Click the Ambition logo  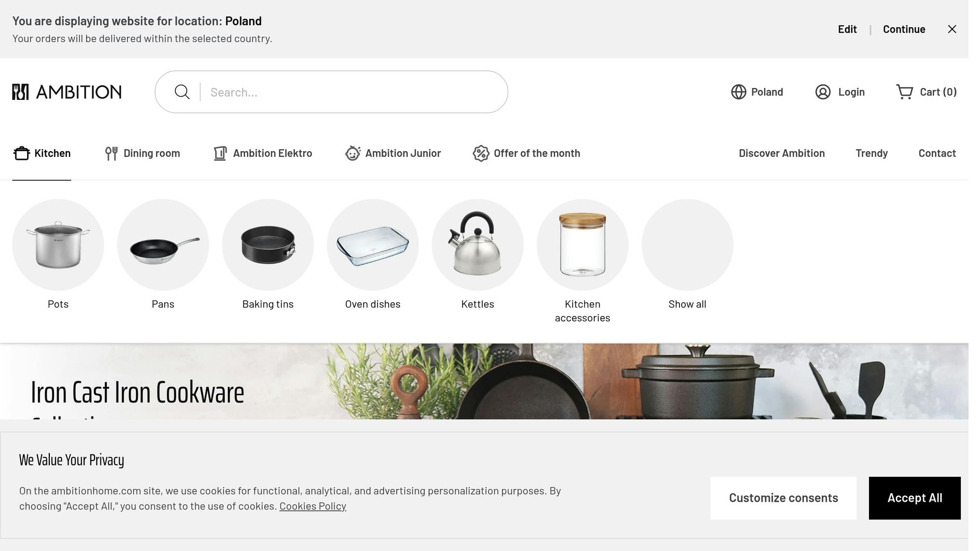tap(67, 92)
